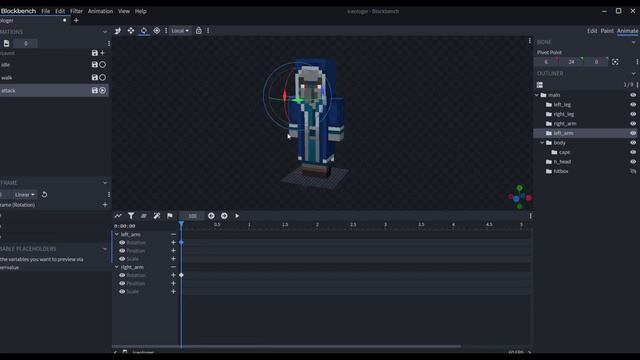The image size is (640, 360).
Task: Click the first toolbar icon beside Move tool
Action: tap(118, 31)
